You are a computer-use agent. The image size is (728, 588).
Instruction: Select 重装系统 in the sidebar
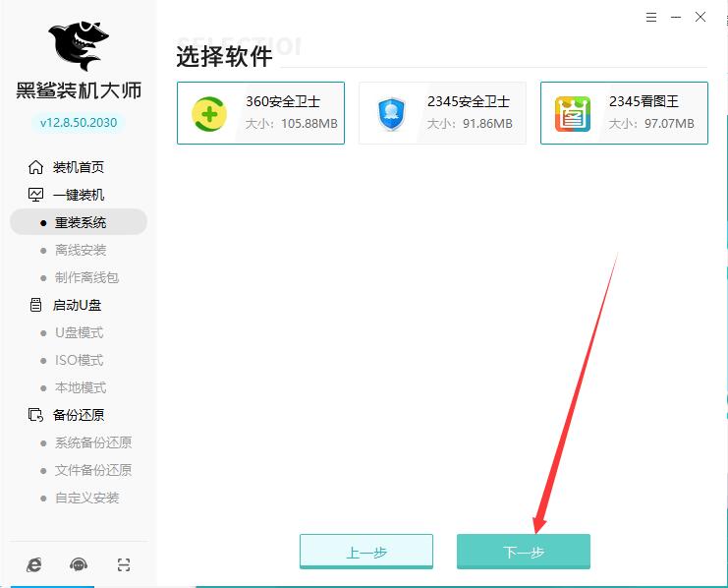click(x=79, y=222)
